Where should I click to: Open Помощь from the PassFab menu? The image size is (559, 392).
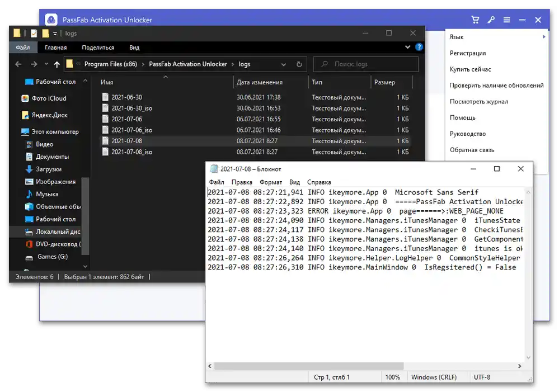pos(462,117)
